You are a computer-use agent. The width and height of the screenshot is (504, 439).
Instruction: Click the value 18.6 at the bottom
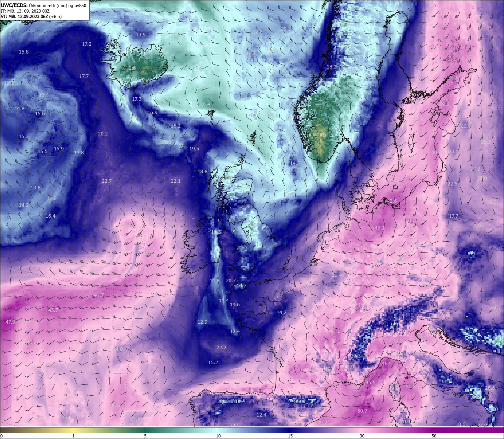click(x=460, y=424)
